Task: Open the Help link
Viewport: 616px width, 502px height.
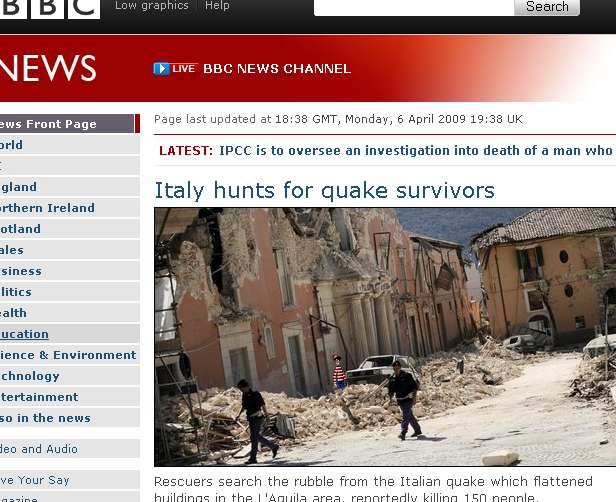Action: (x=217, y=6)
